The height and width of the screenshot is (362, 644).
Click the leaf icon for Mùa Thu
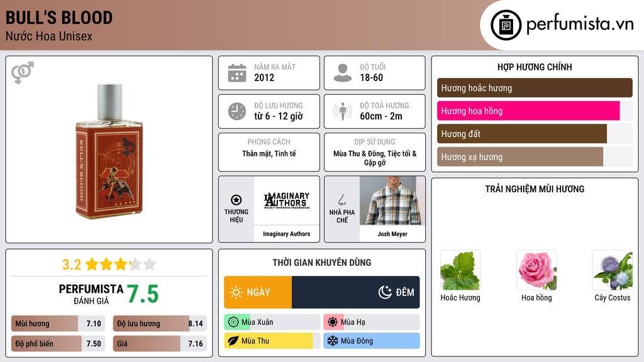tap(233, 341)
